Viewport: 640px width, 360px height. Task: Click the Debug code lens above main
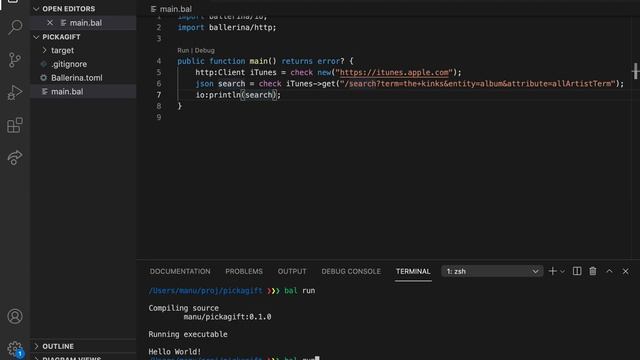click(204, 50)
